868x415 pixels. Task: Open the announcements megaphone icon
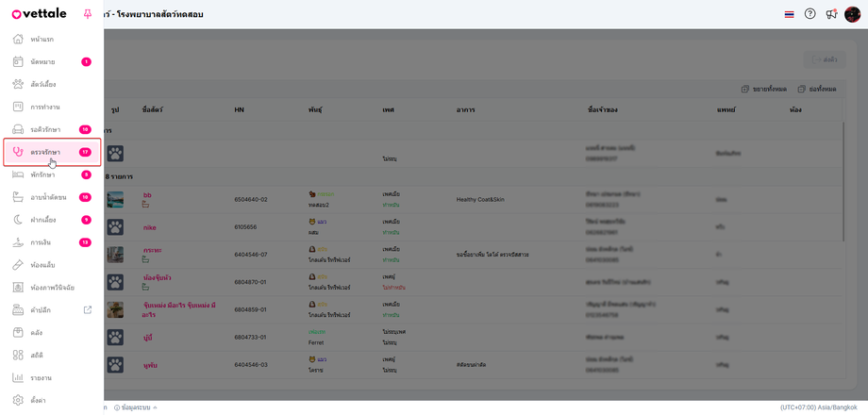[831, 14]
